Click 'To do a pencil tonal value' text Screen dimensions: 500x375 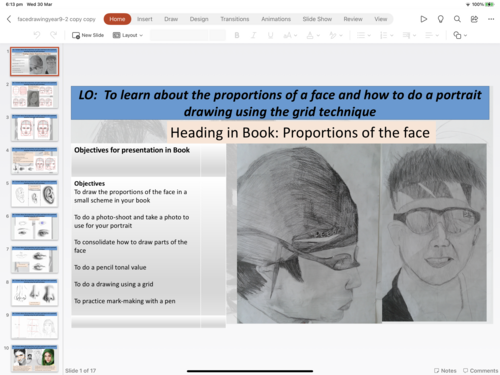point(110,267)
